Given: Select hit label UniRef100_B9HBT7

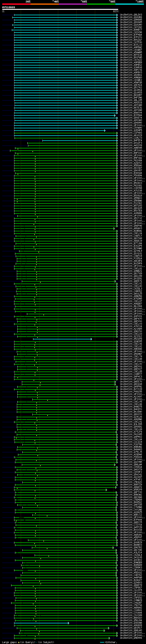Looking at the screenshot, I should pyautogui.click(x=131, y=30).
